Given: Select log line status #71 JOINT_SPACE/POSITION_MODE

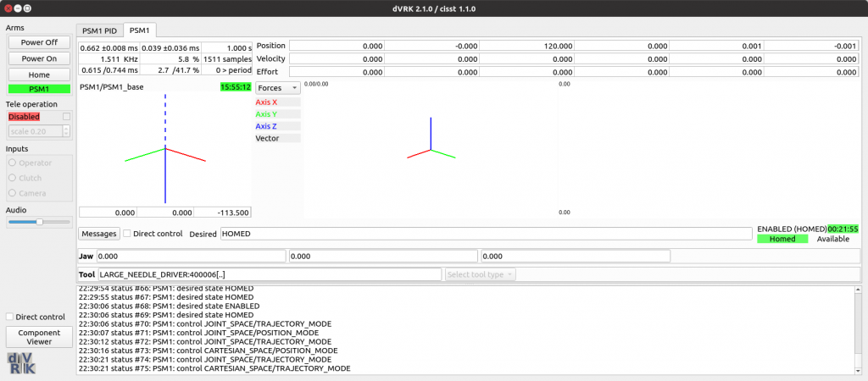Looking at the screenshot, I should pos(198,333).
